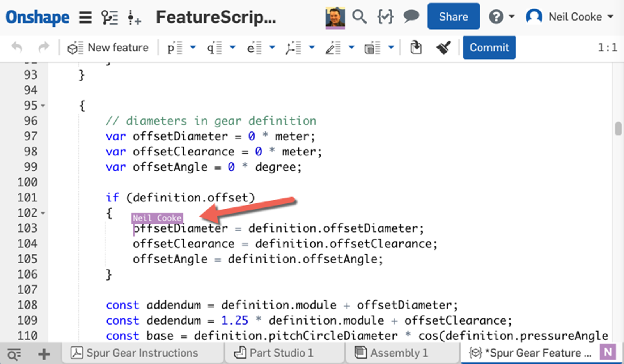Click the versions and history icon

pyautogui.click(x=110, y=17)
